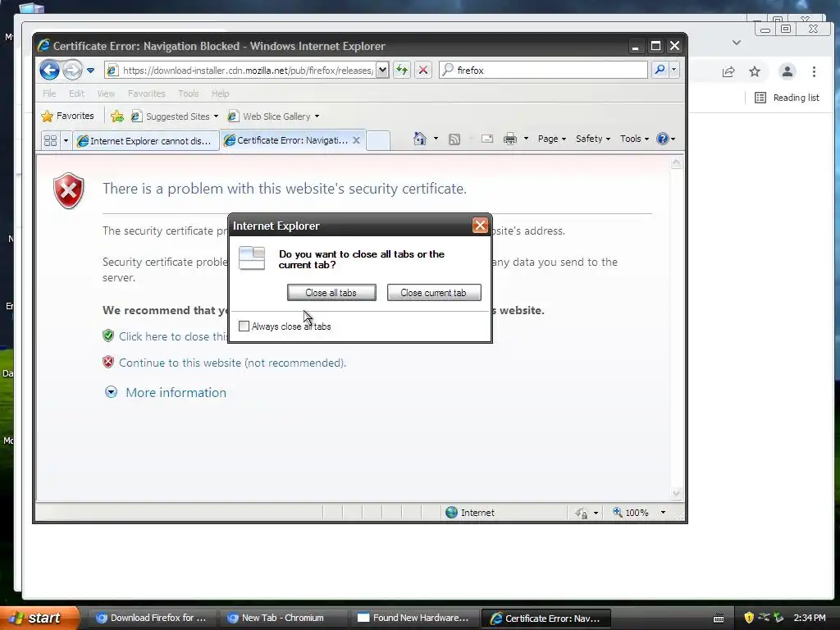This screenshot has height=630, width=840.
Task: Click the yellow security shield tray icon
Action: [749, 618]
